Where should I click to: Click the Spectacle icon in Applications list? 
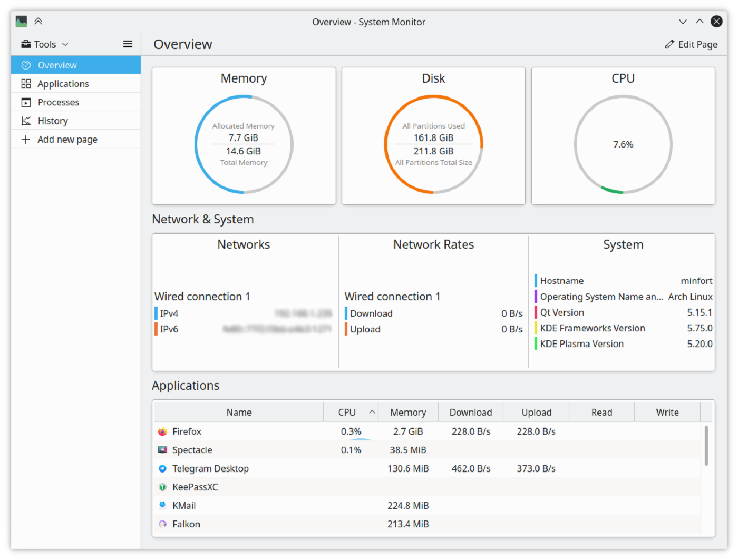(162, 449)
